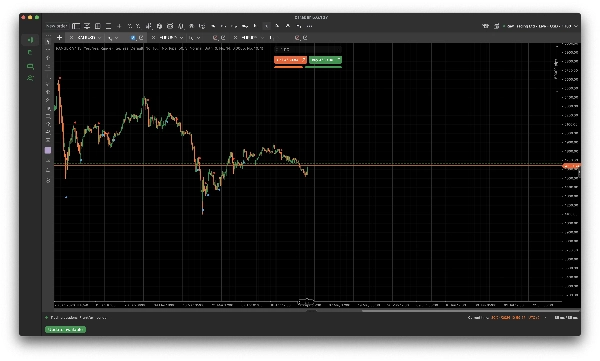Select the second green icon in the left sidebar

[30, 52]
